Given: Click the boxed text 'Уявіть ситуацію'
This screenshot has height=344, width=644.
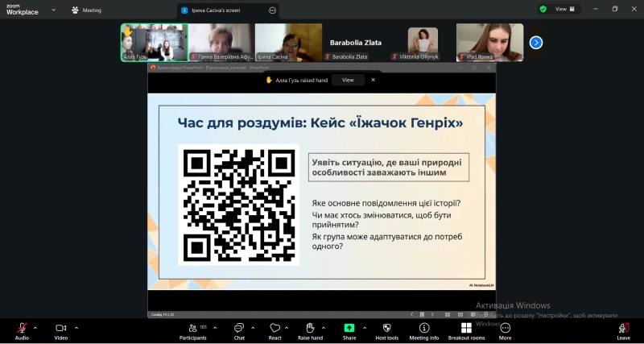Looking at the screenshot, I should 389,168.
